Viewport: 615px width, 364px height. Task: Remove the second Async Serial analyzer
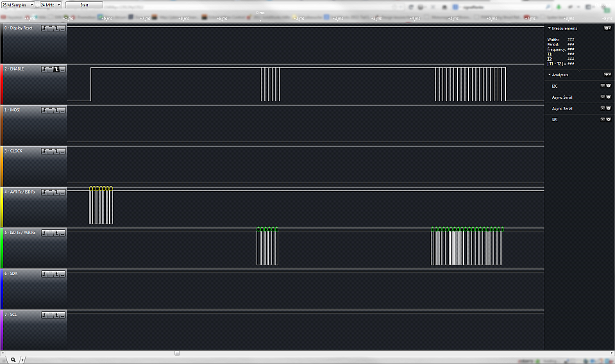point(603,108)
